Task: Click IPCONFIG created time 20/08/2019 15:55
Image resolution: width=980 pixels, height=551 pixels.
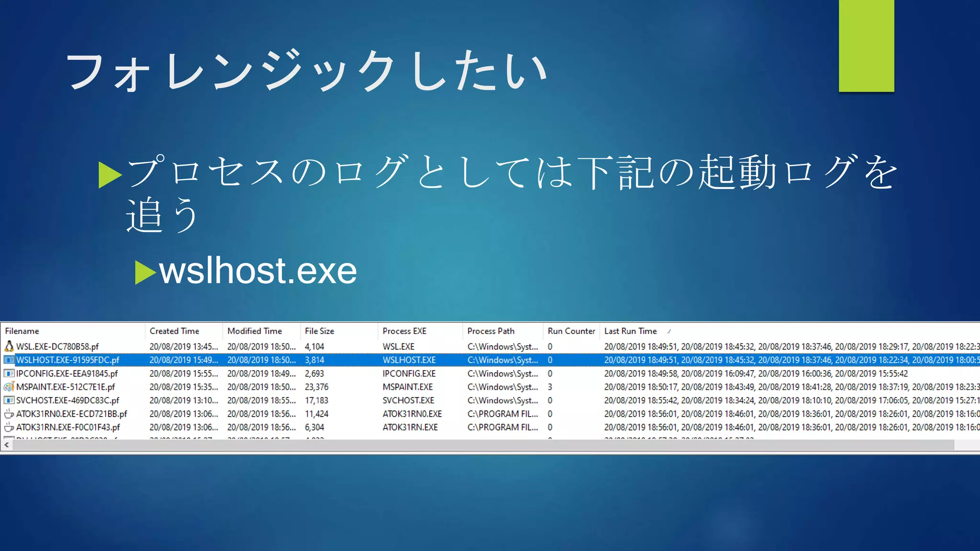Action: 184,373
